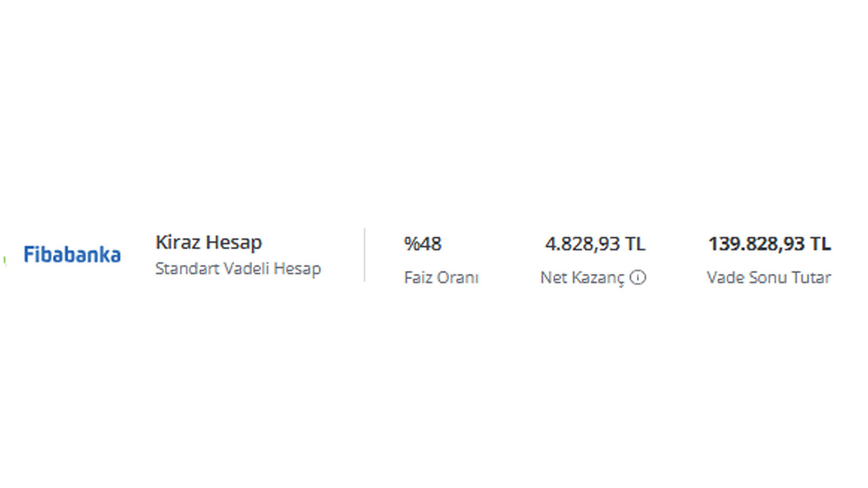Select the Faiz Oranı label
868x488 pixels.
coord(441,277)
